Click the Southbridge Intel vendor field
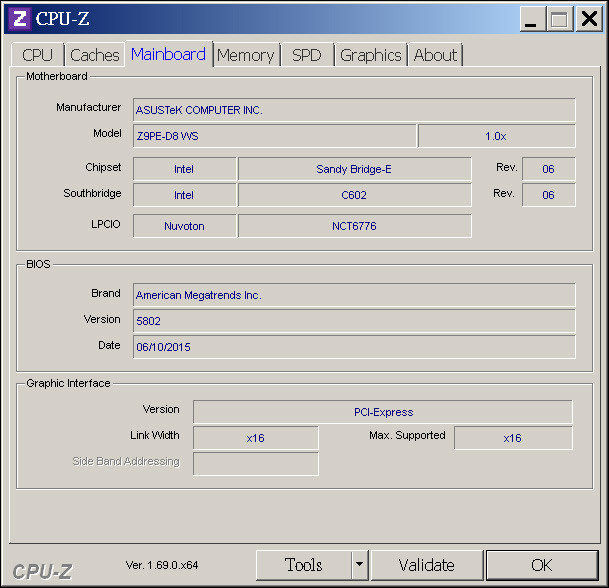This screenshot has height=588, width=609. click(184, 195)
